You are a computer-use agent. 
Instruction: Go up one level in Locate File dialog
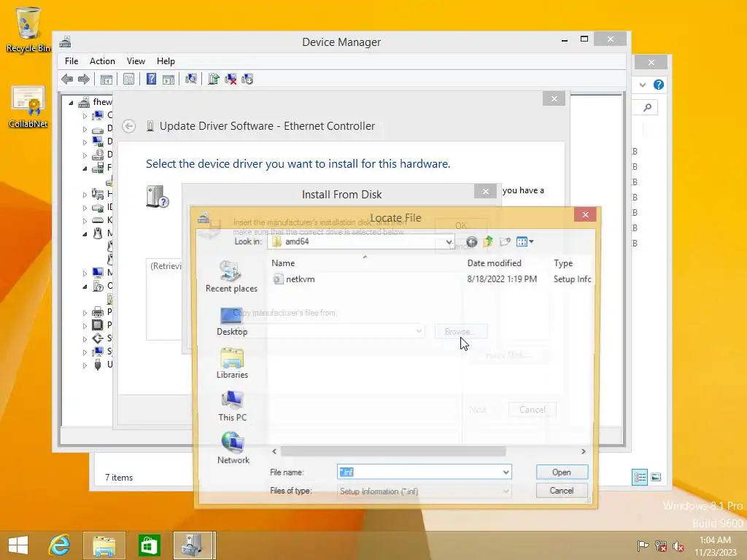pyautogui.click(x=488, y=242)
